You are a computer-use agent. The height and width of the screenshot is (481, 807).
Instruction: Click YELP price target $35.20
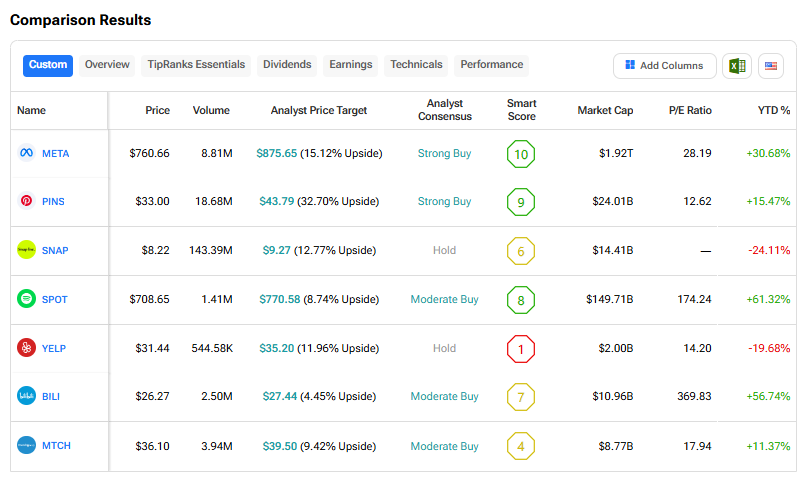[276, 348]
